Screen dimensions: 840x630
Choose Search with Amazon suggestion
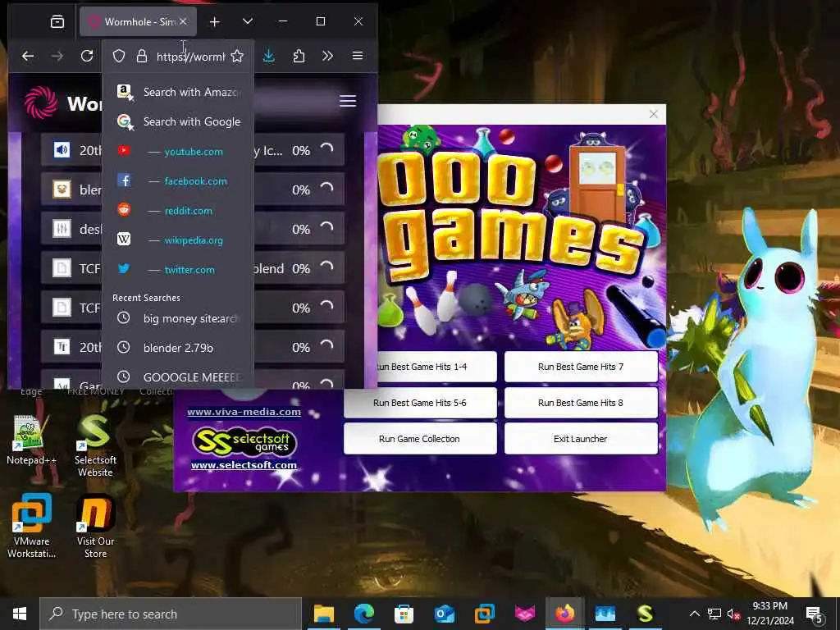(x=178, y=92)
